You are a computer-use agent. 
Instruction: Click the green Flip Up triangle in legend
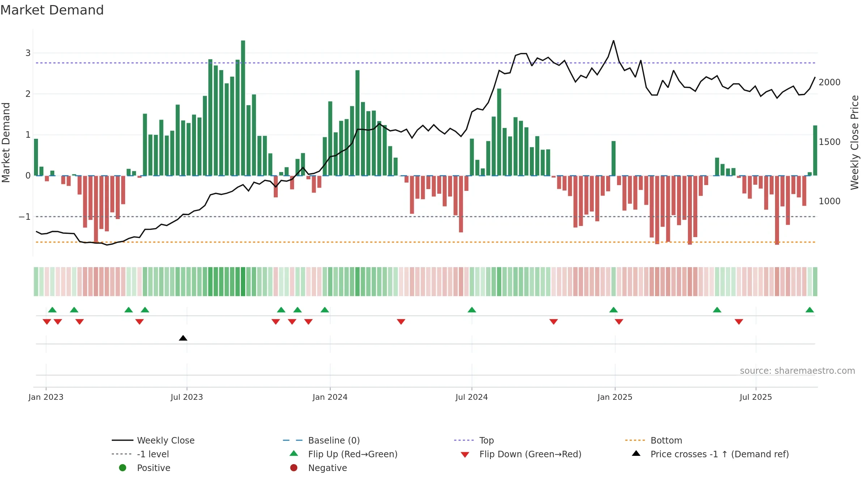click(294, 453)
